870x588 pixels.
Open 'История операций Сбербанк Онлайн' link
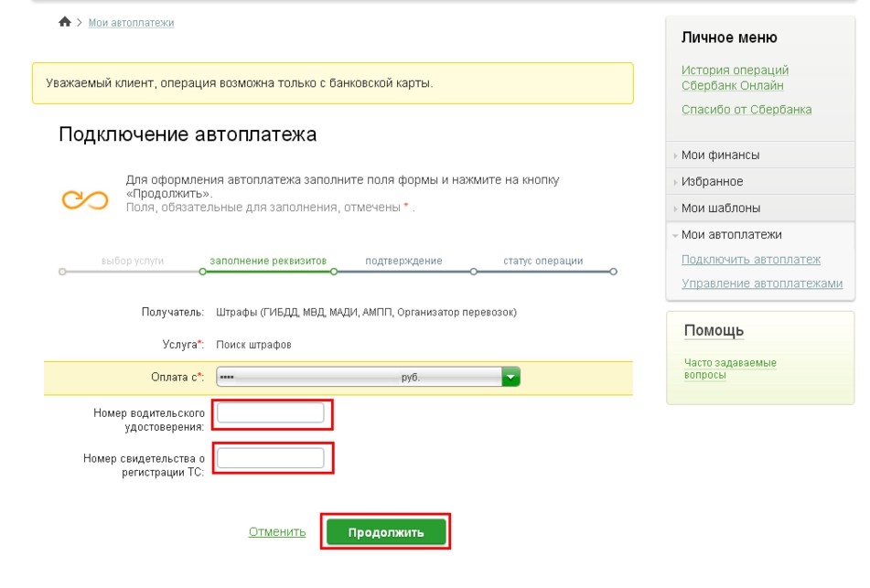click(735, 78)
